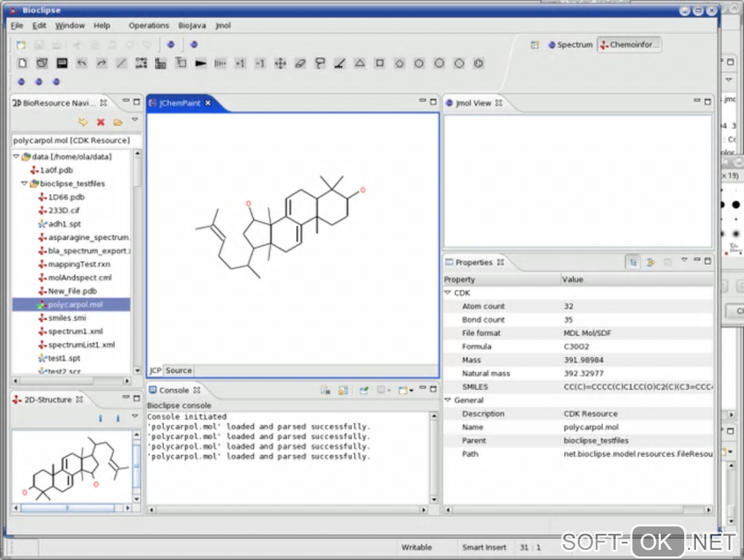Click the Atom count value 32
Image resolution: width=744 pixels, height=560 pixels.
(568, 306)
